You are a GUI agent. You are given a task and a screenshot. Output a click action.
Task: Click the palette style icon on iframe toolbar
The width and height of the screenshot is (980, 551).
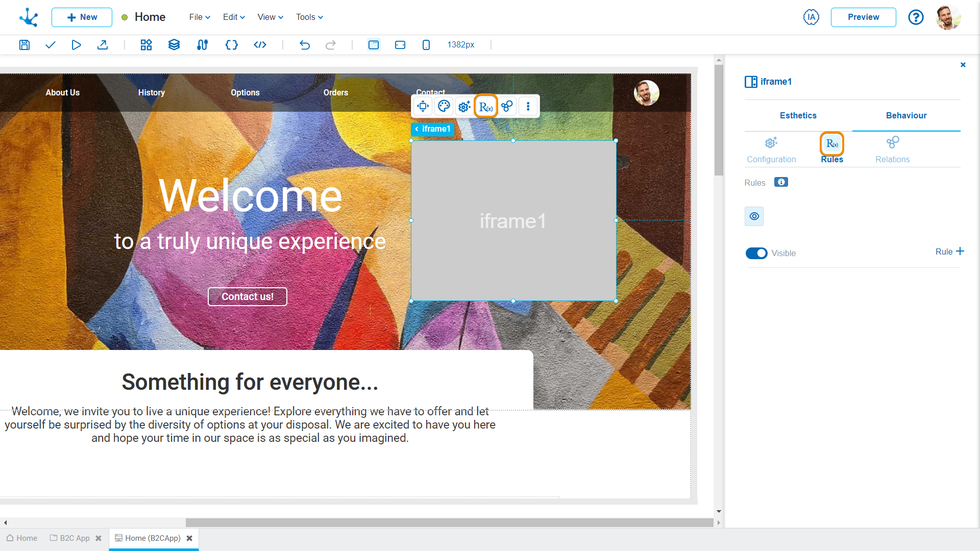(444, 106)
